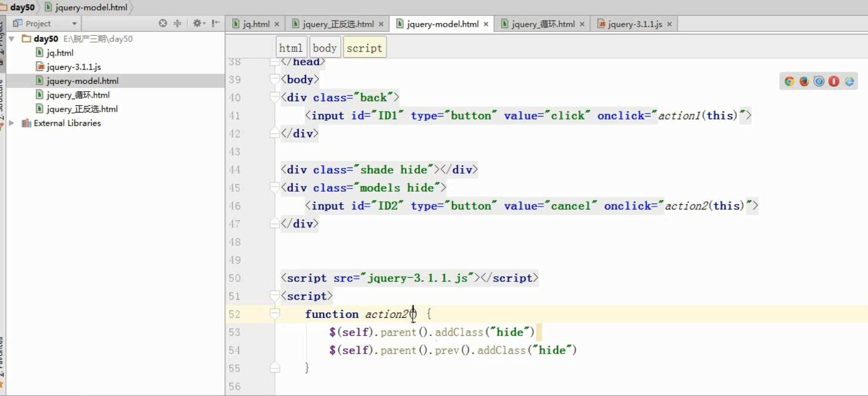Image resolution: width=868 pixels, height=396 pixels.
Task: Click jquery-model.html in navigation bar
Action: point(91,7)
